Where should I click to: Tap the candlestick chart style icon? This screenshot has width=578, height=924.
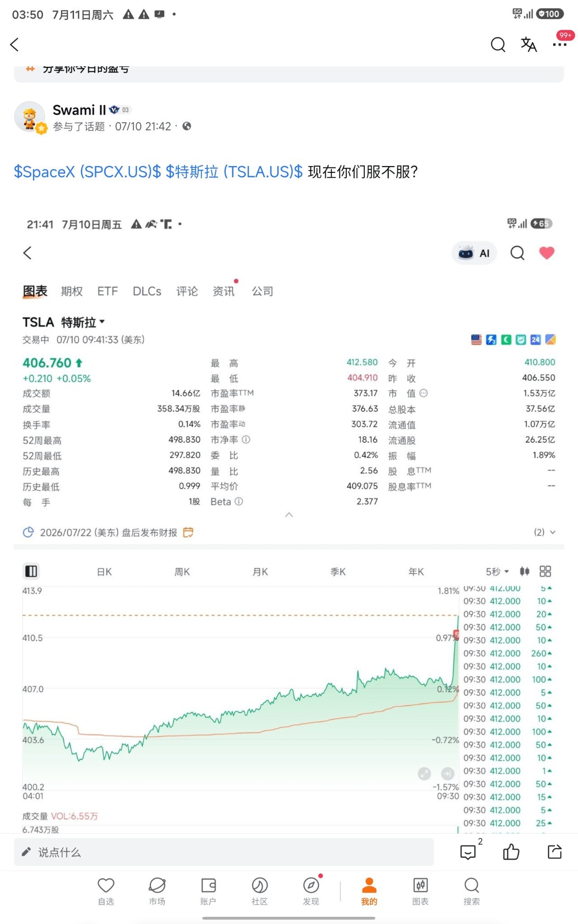524,572
